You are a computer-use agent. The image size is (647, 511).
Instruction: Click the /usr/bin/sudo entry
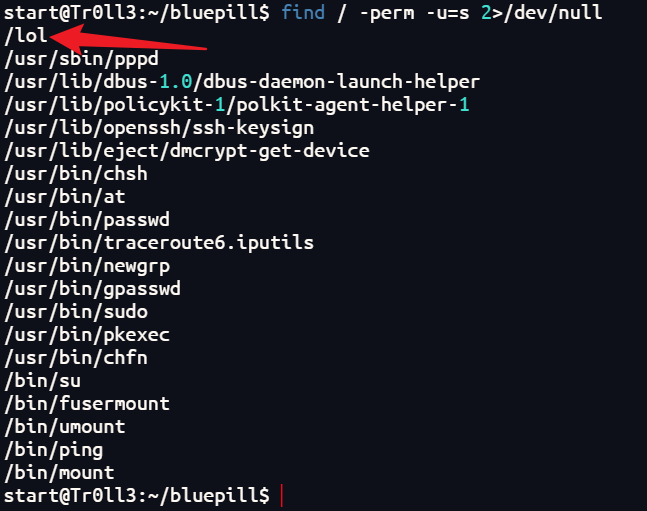click(x=76, y=312)
